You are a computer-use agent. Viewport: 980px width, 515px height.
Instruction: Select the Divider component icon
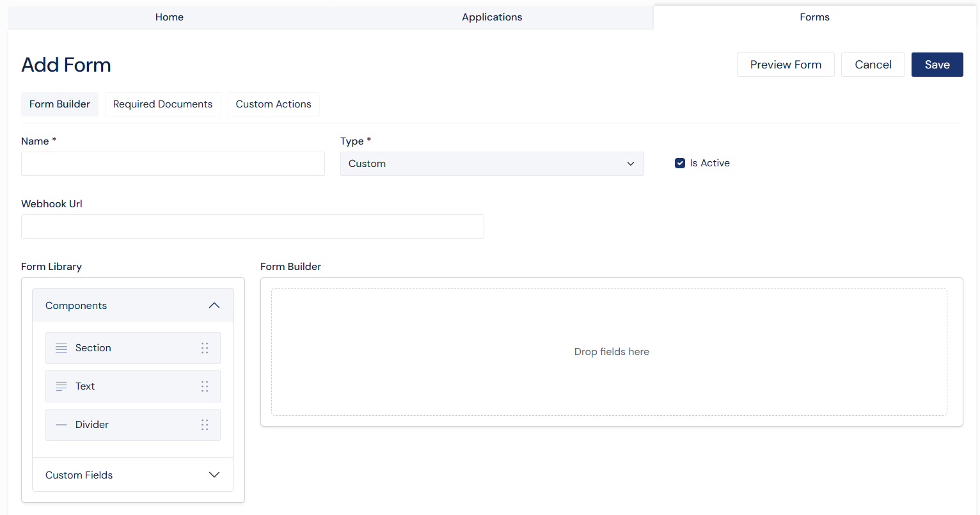(61, 425)
